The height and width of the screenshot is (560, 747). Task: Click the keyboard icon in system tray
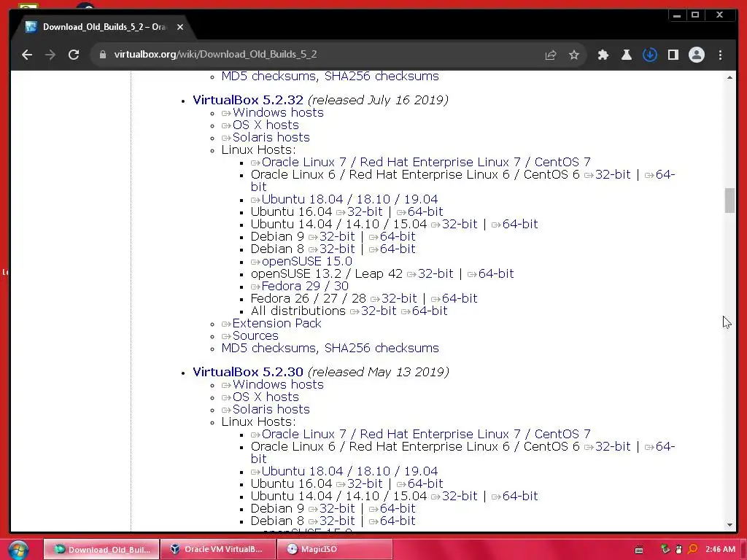(x=639, y=550)
